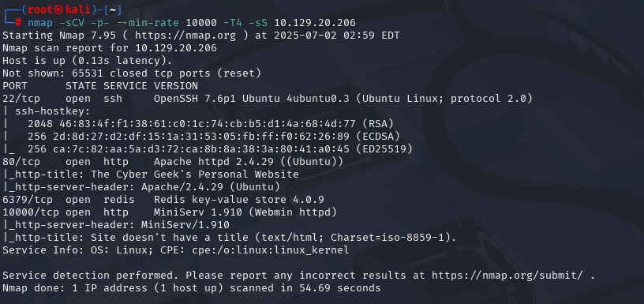The image size is (644, 304).
Task: Click the red hash prompt symbol
Action: (18, 23)
